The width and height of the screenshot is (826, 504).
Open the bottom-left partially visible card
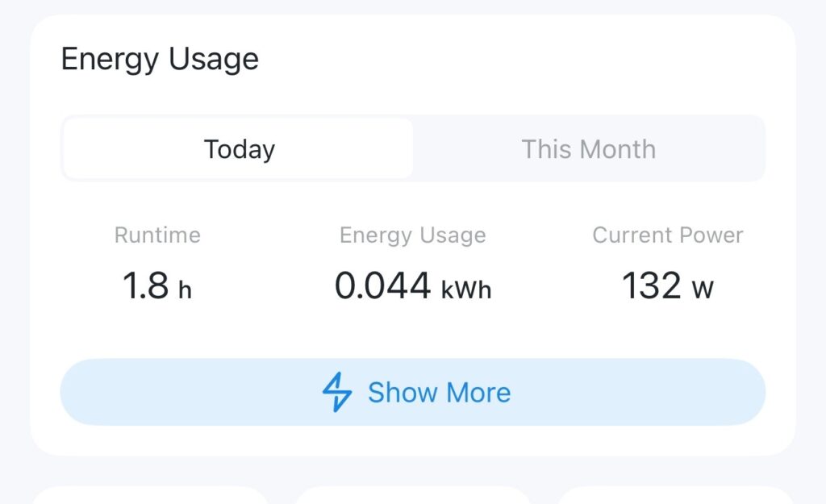(149, 495)
